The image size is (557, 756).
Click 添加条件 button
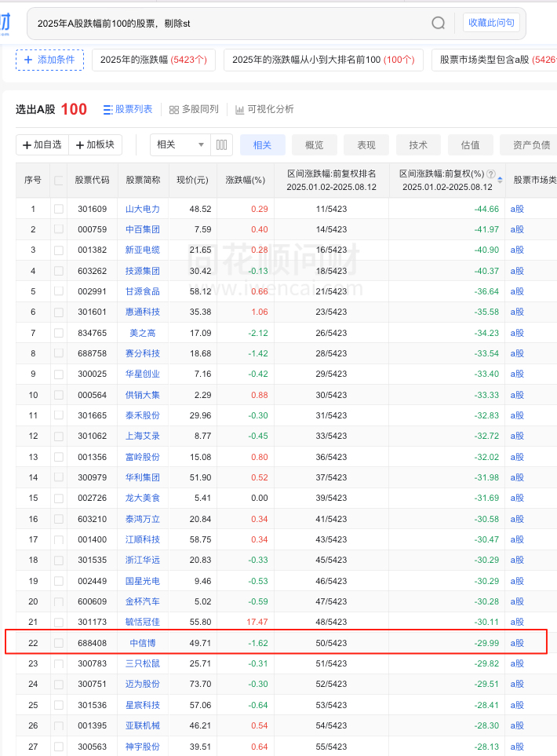(49, 60)
